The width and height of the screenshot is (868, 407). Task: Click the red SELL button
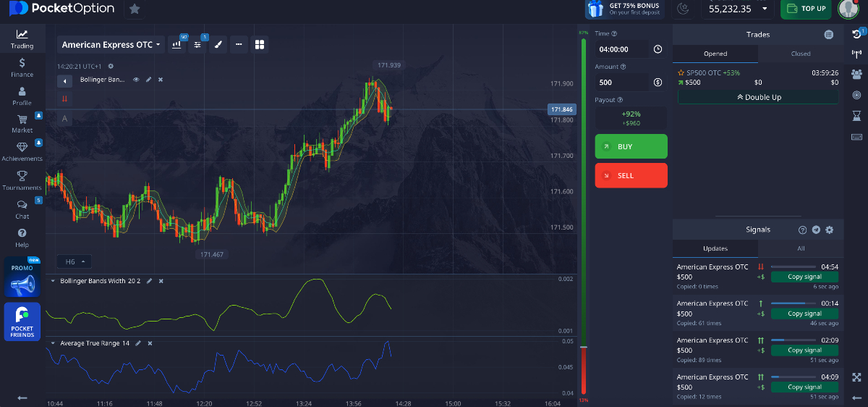631,175
